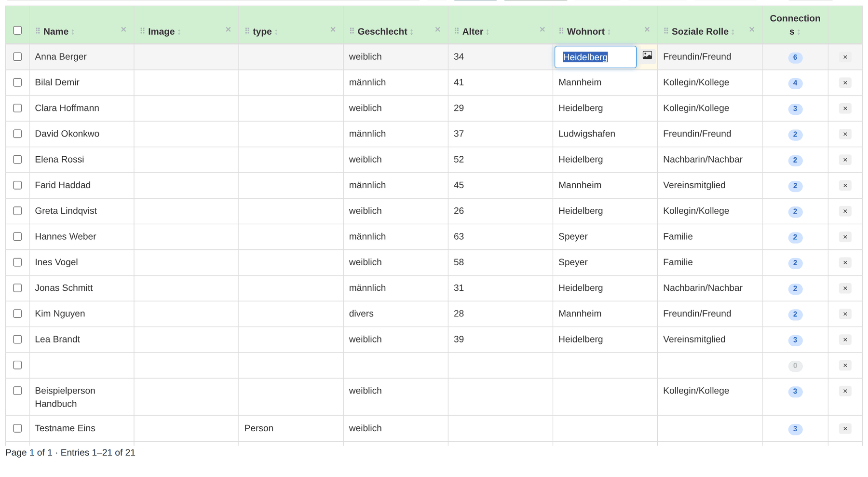Click the image icon beside the Wohnort input
The height and width of the screenshot is (477, 868).
point(647,55)
